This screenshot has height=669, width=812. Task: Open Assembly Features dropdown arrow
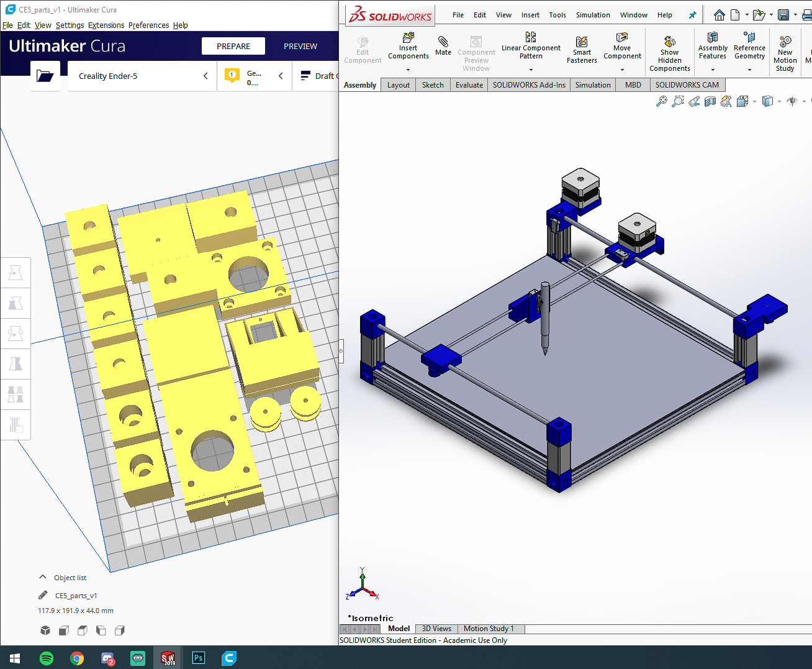tap(713, 70)
